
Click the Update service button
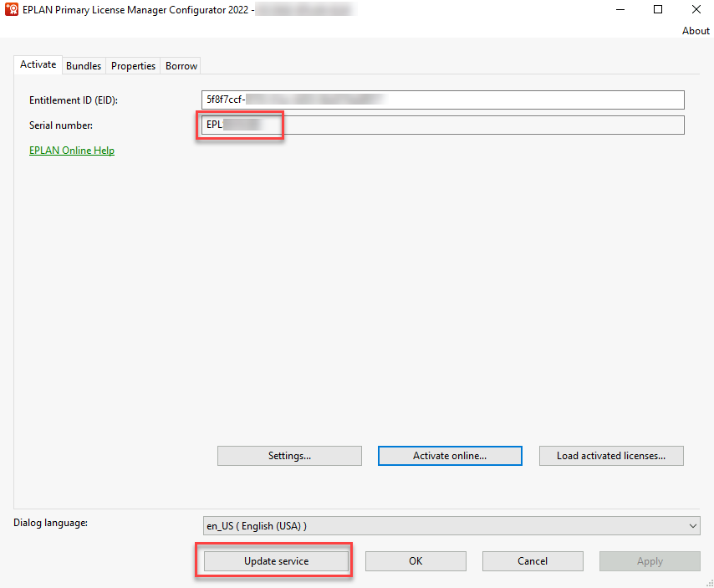276,561
